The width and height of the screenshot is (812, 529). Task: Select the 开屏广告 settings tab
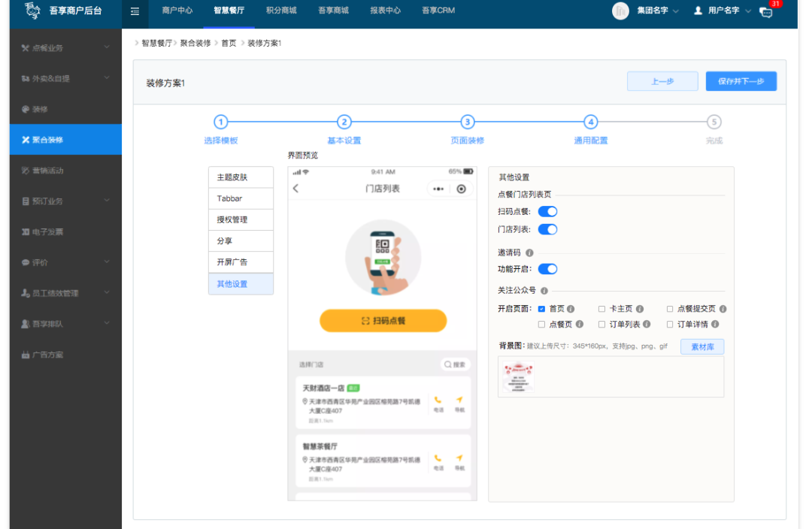tap(241, 262)
